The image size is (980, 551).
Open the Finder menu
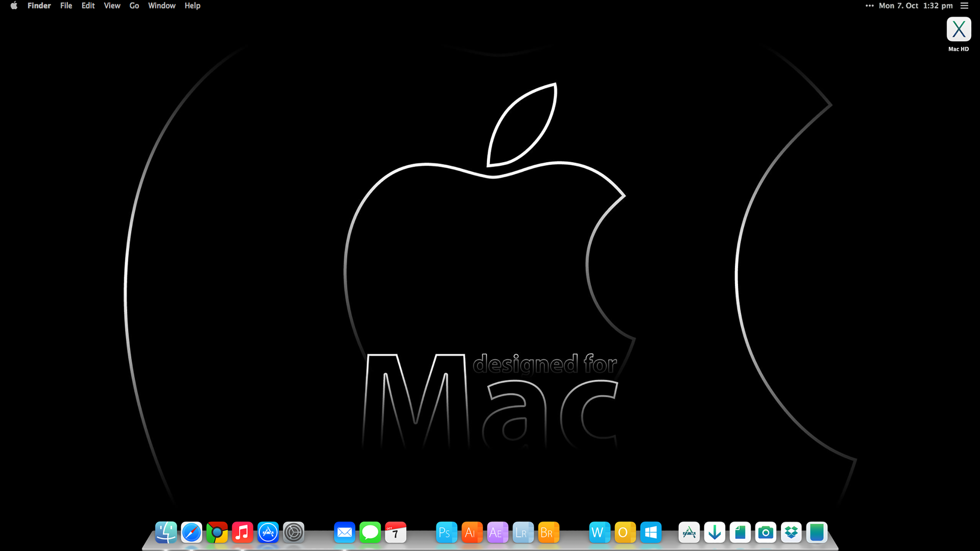[x=39, y=6]
